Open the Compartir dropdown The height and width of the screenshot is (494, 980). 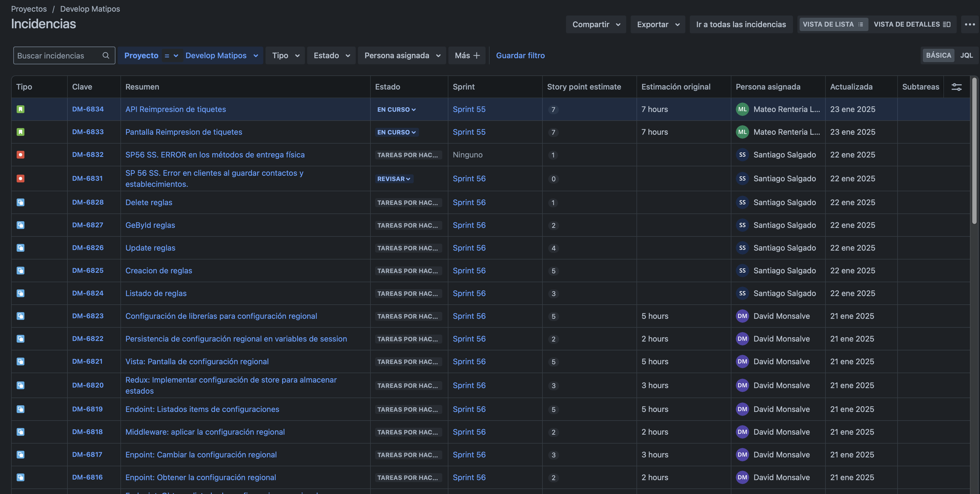tap(596, 24)
